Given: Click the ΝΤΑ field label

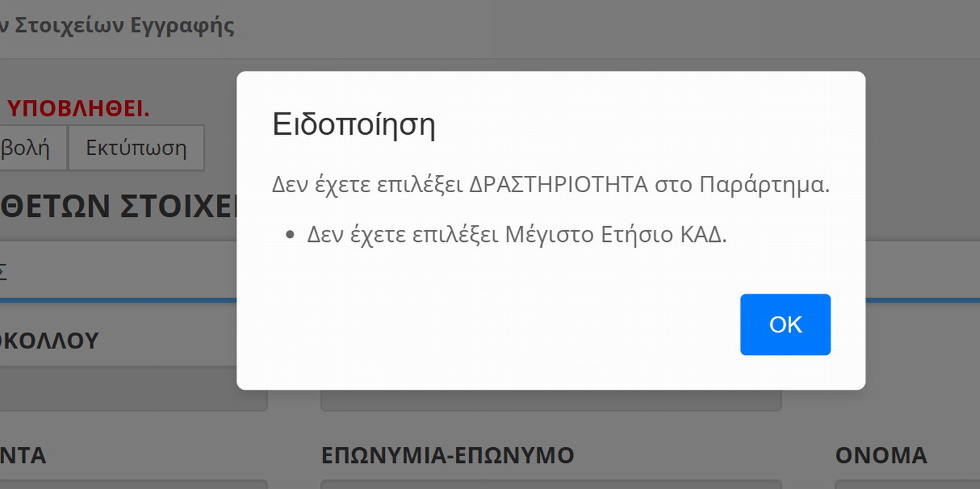Looking at the screenshot, I should (x=23, y=455).
